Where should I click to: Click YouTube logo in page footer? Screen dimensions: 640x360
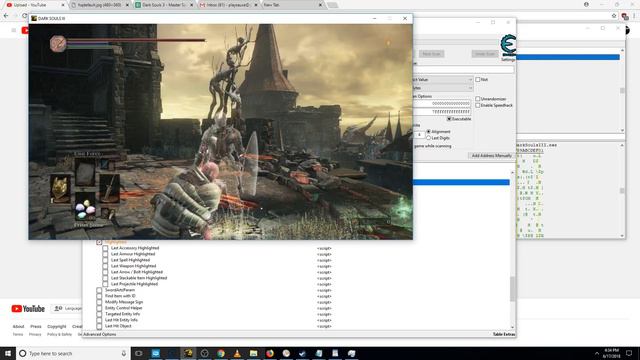pos(28,309)
